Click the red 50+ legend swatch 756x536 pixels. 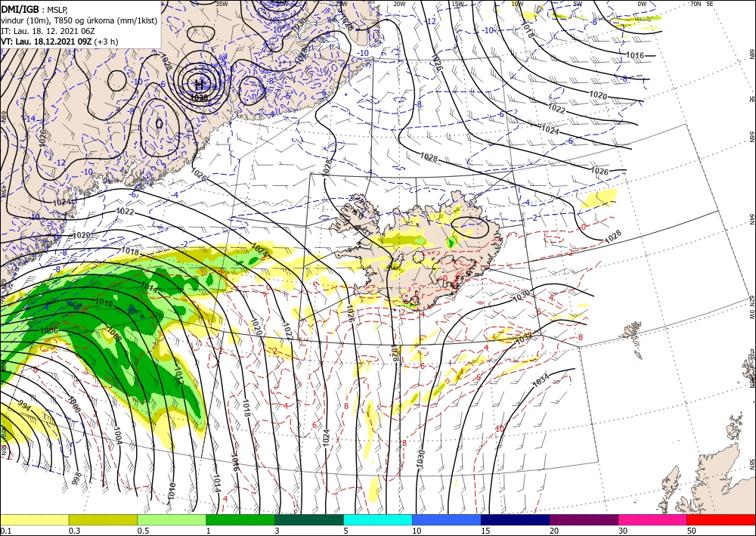click(721, 519)
